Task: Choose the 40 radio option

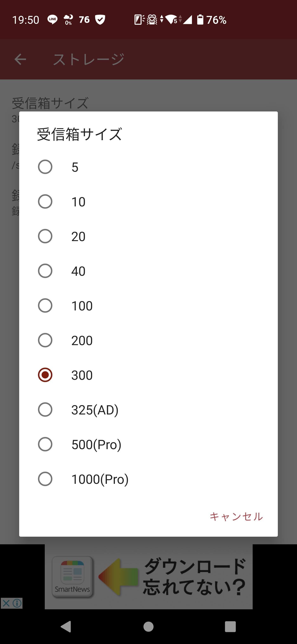Action: pos(148,271)
